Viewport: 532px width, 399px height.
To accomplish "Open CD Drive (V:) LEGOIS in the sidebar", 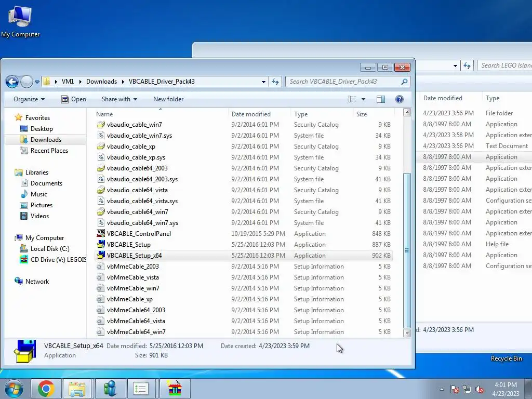I will [58, 260].
